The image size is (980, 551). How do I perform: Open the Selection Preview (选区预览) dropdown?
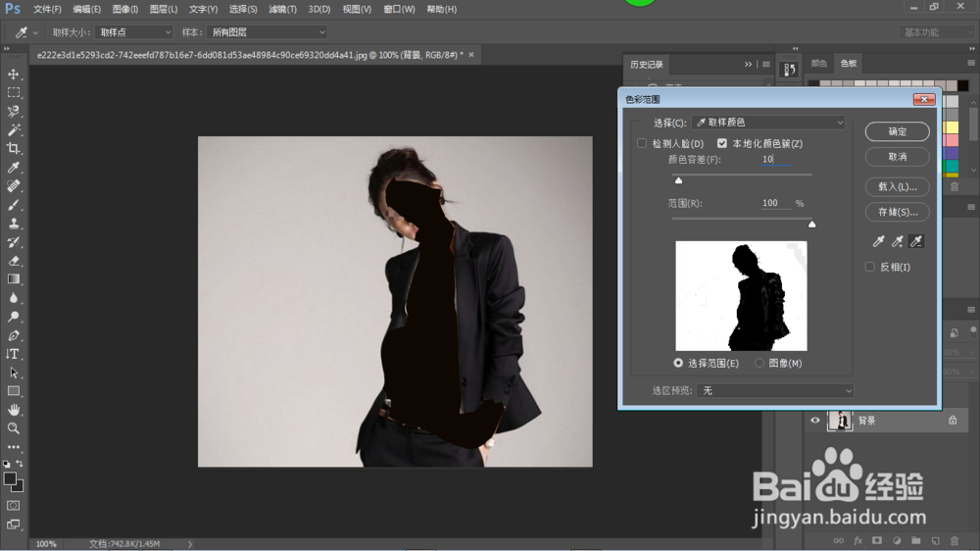[x=775, y=390]
